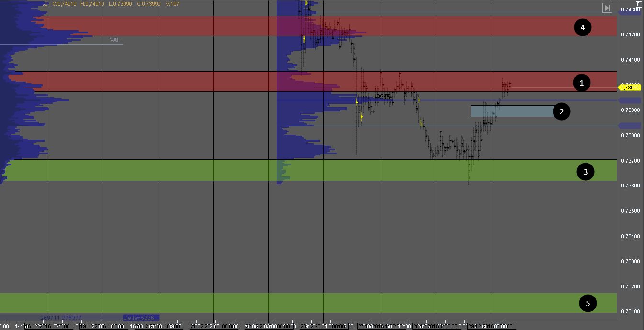Image resolution: width=644 pixels, height=330 pixels.
Task: Click the small F button above price scale
Action: point(639,3)
